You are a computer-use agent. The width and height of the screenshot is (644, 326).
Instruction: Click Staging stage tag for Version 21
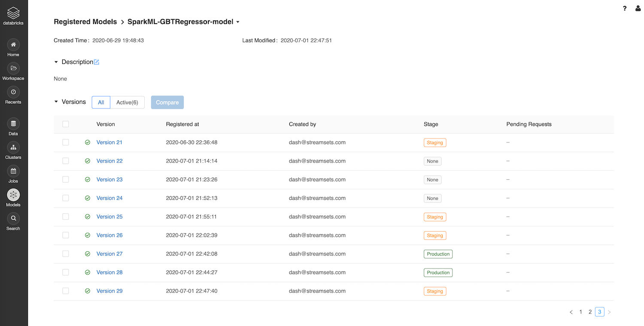[435, 143]
